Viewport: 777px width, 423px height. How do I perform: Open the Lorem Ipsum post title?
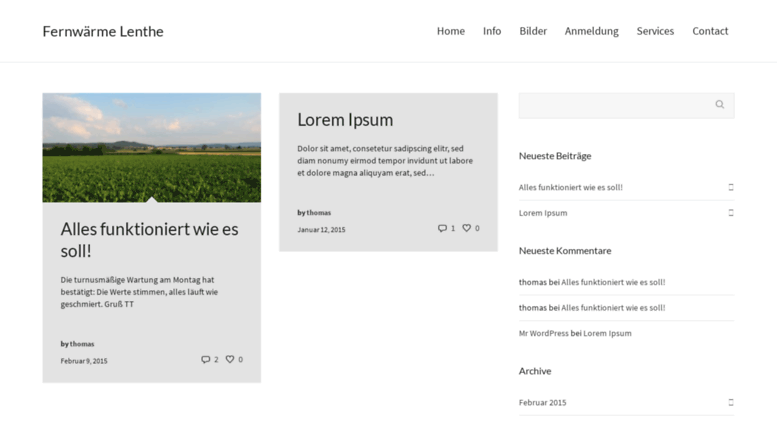tap(345, 120)
